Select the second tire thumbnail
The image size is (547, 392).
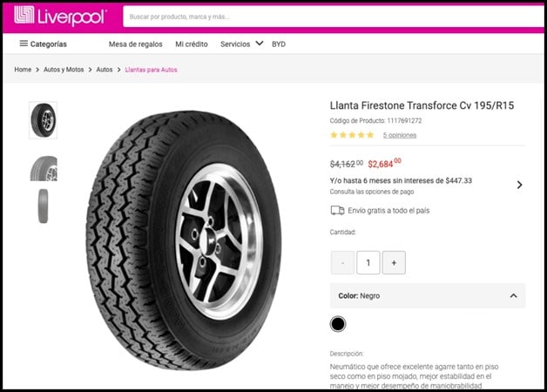pyautogui.click(x=43, y=167)
